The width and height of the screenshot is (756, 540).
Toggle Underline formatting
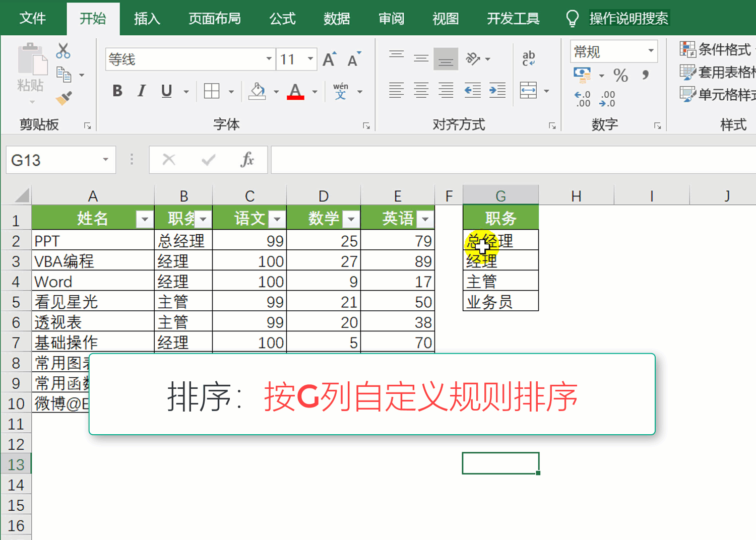click(x=166, y=91)
